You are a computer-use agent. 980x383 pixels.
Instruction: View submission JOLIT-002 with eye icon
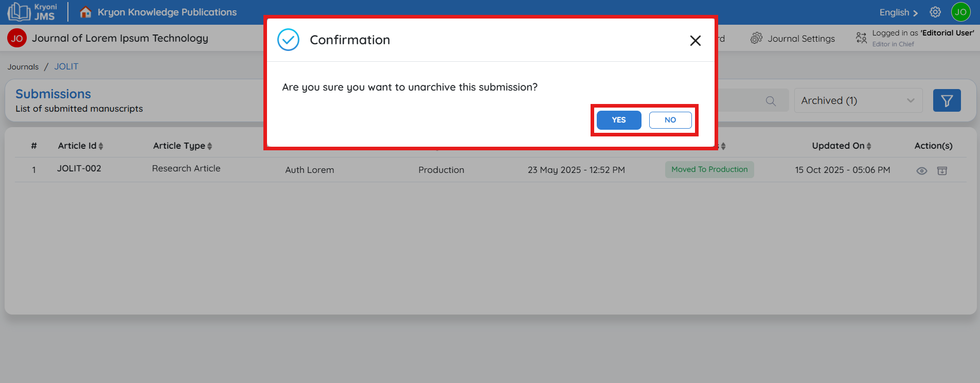(921, 171)
